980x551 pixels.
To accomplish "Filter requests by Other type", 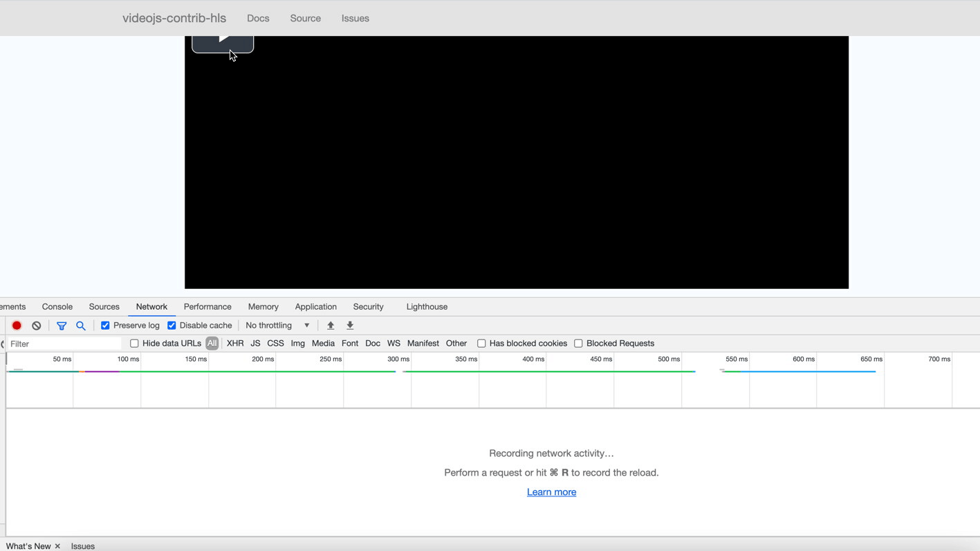I will click(456, 344).
